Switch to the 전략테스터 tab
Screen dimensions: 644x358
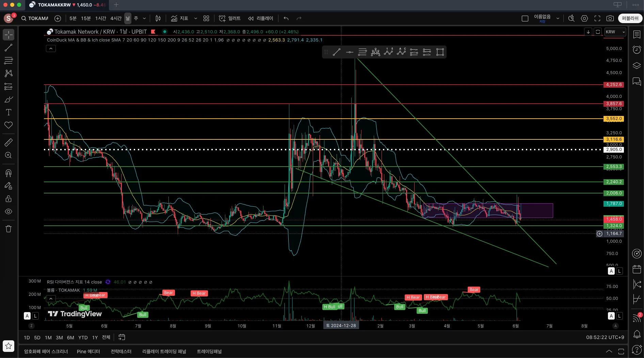(121, 351)
